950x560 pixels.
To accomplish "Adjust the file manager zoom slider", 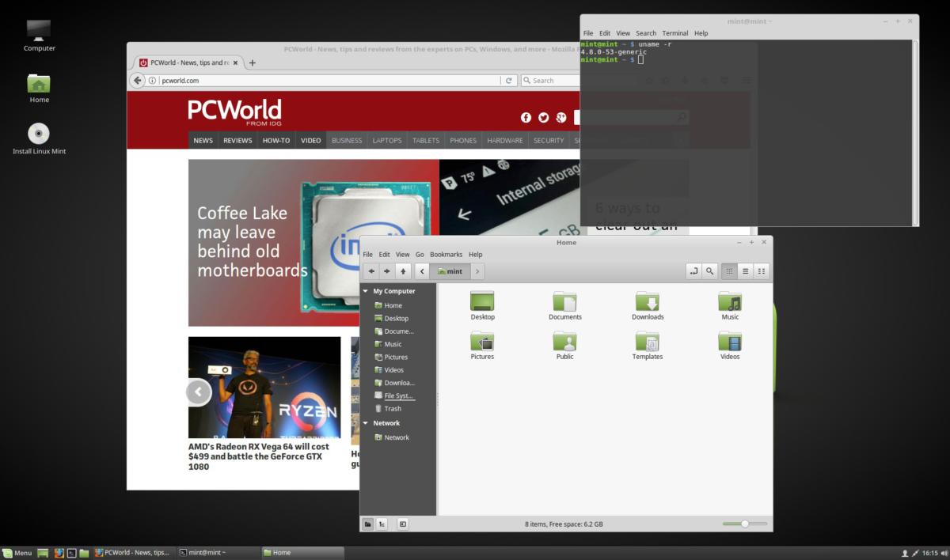I will [x=745, y=524].
